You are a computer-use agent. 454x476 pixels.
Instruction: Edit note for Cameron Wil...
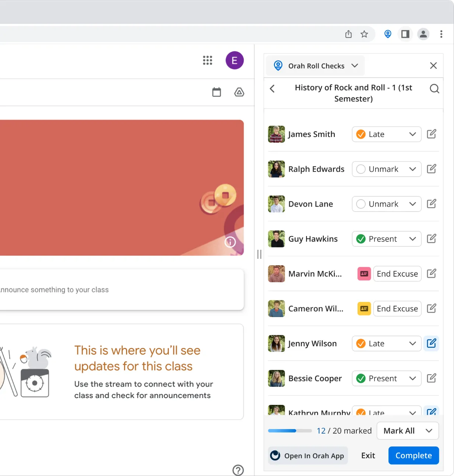431,308
